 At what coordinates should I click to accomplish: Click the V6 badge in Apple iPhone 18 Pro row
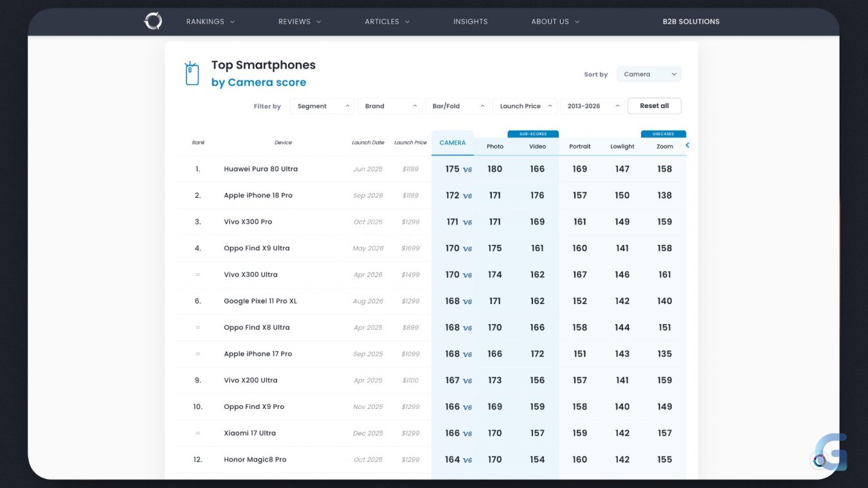pyautogui.click(x=467, y=196)
